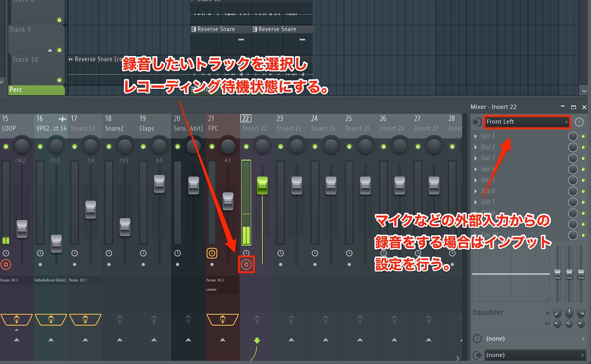Click the audio output icon beside bottom (none)
Screen dimensions: 591x364
477,355
